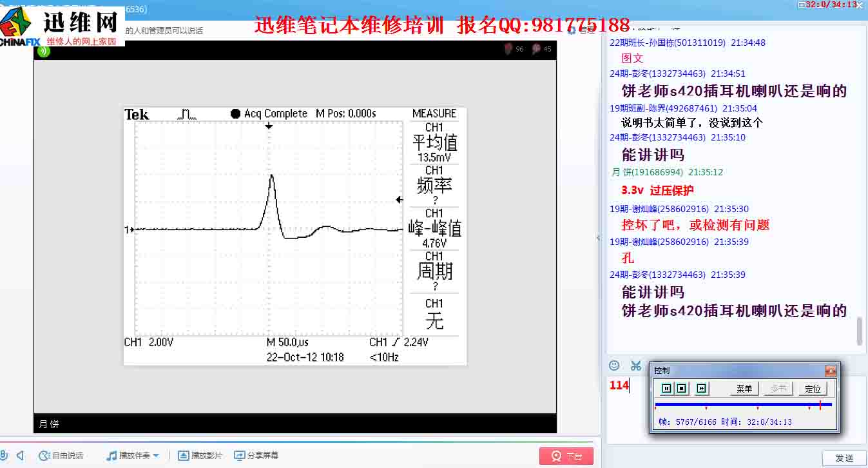Click message 控坏了吧，或检测有问题
This screenshot has height=468, width=868.
(695, 225)
